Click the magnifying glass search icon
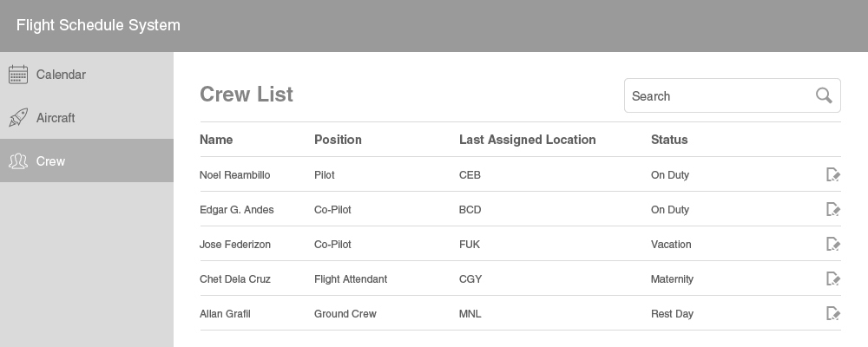 (x=824, y=95)
